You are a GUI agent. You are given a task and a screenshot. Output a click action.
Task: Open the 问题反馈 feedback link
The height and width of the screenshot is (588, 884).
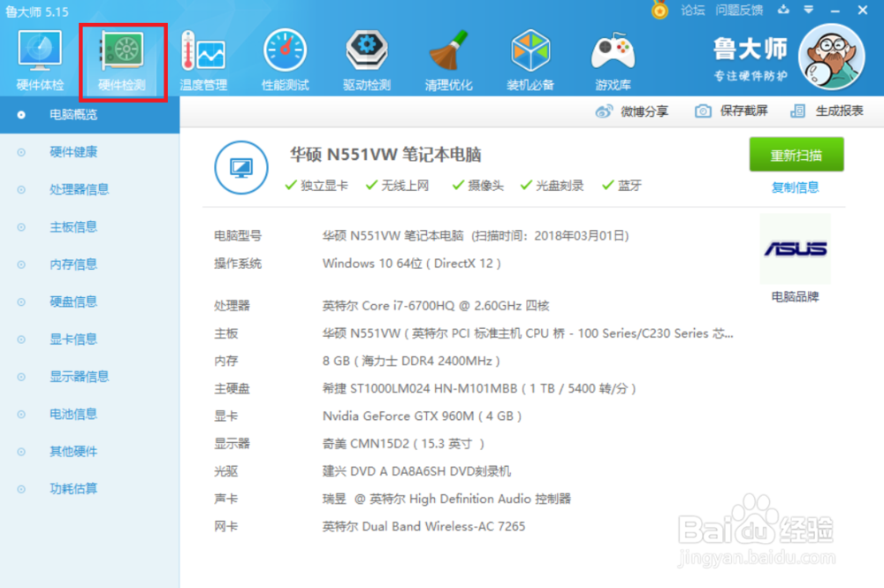point(739,10)
